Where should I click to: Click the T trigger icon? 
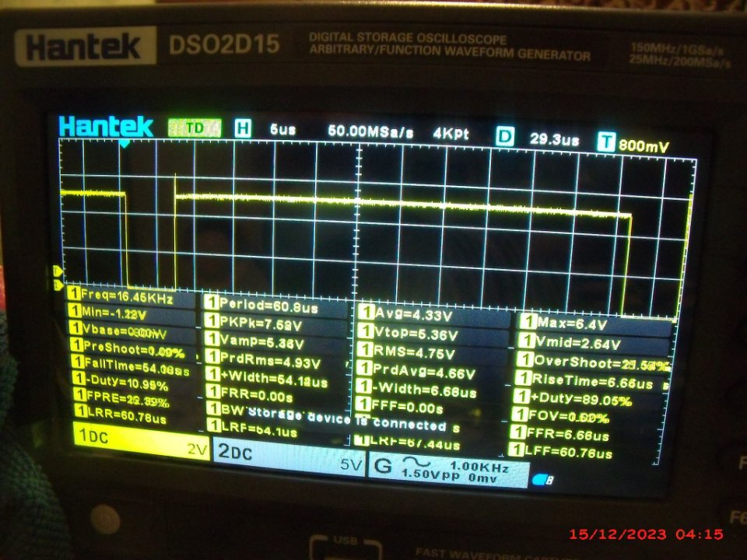click(x=606, y=142)
